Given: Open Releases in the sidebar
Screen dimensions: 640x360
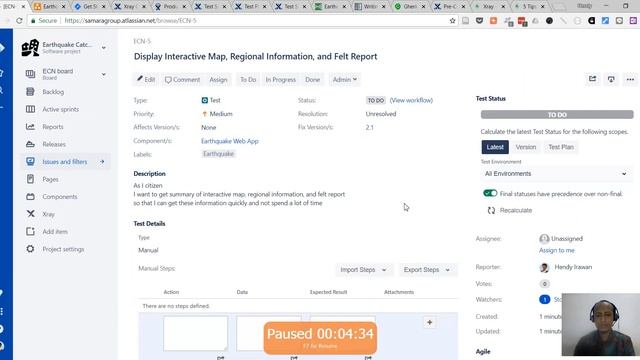Looking at the screenshot, I should coord(54,144).
